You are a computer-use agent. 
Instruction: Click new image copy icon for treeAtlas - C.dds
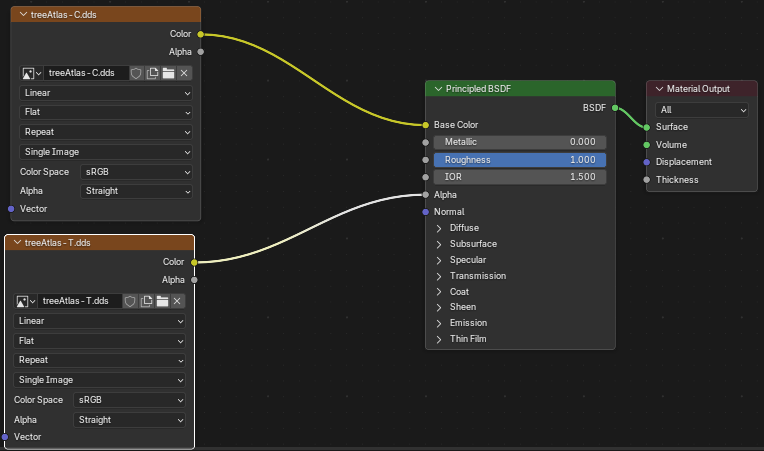tap(152, 73)
